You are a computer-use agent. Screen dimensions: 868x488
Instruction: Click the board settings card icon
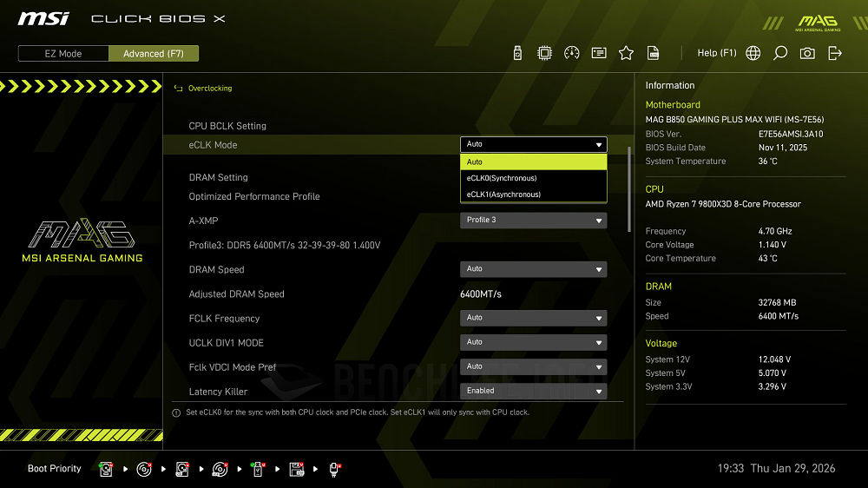point(599,53)
